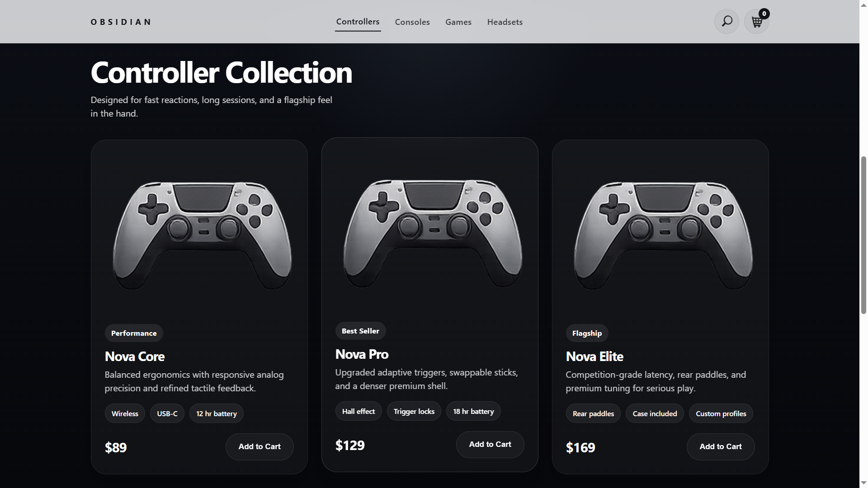Viewport: 868px width, 488px height.
Task: Add Nova Core to cart
Action: click(259, 446)
